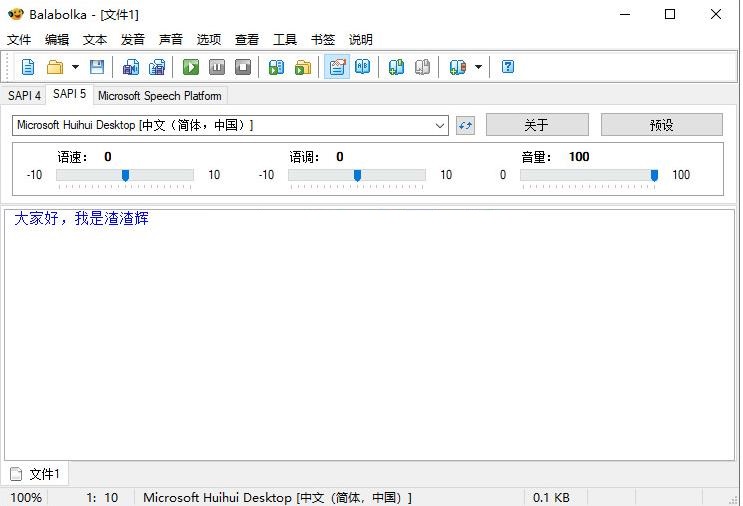Open the 文本 menu
Screen dimensions: 743x506
tap(95, 40)
